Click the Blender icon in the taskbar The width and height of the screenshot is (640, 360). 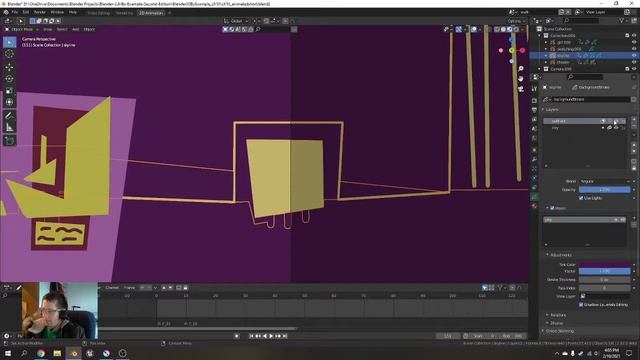pos(74,353)
